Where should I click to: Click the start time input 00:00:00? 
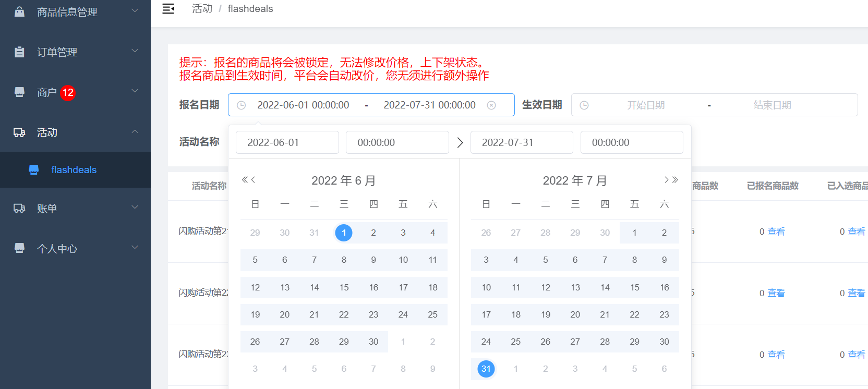[x=397, y=142]
